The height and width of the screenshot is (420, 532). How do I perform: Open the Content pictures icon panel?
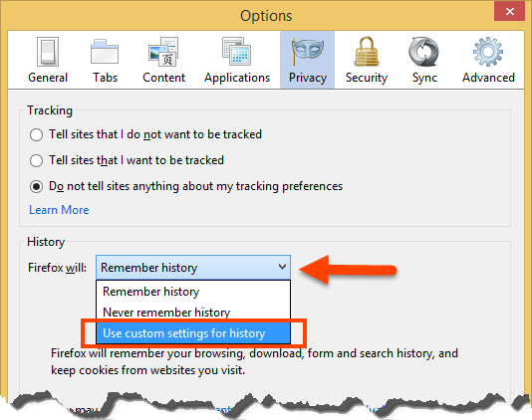pos(163,60)
